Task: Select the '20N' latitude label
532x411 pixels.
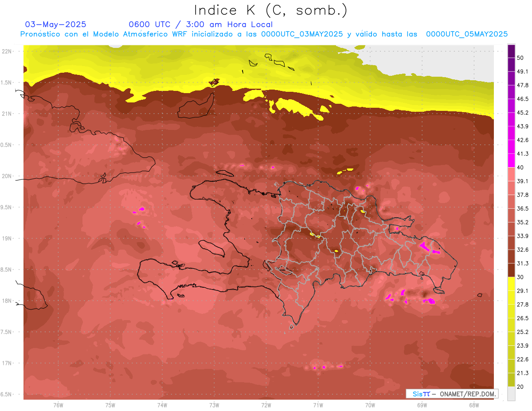Action: click(x=7, y=176)
